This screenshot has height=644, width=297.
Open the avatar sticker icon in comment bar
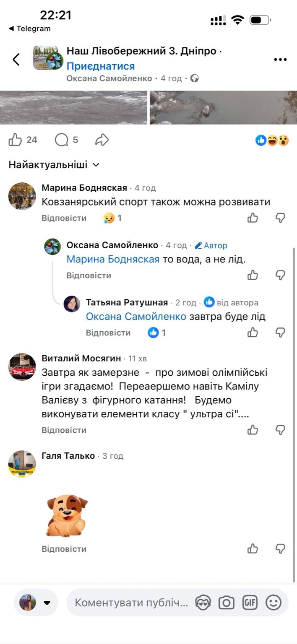pyautogui.click(x=203, y=603)
